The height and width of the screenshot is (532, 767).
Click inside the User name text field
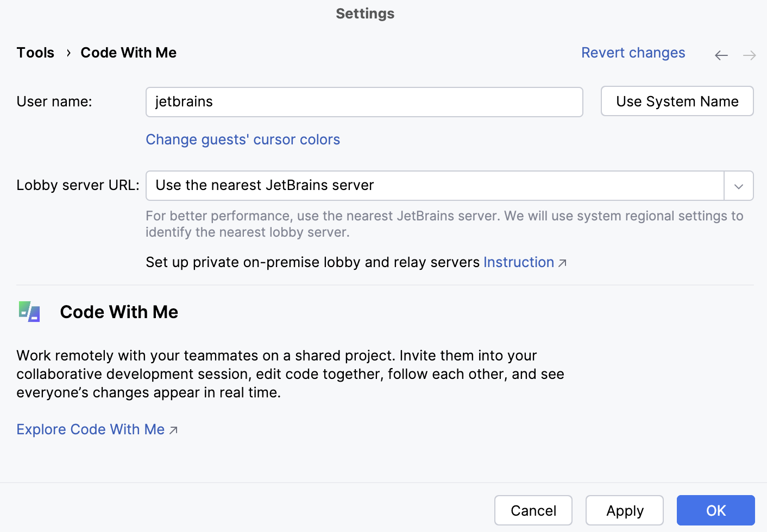[364, 102]
